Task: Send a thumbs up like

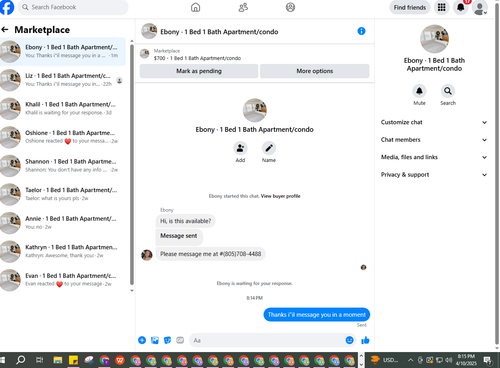Action: (365, 340)
